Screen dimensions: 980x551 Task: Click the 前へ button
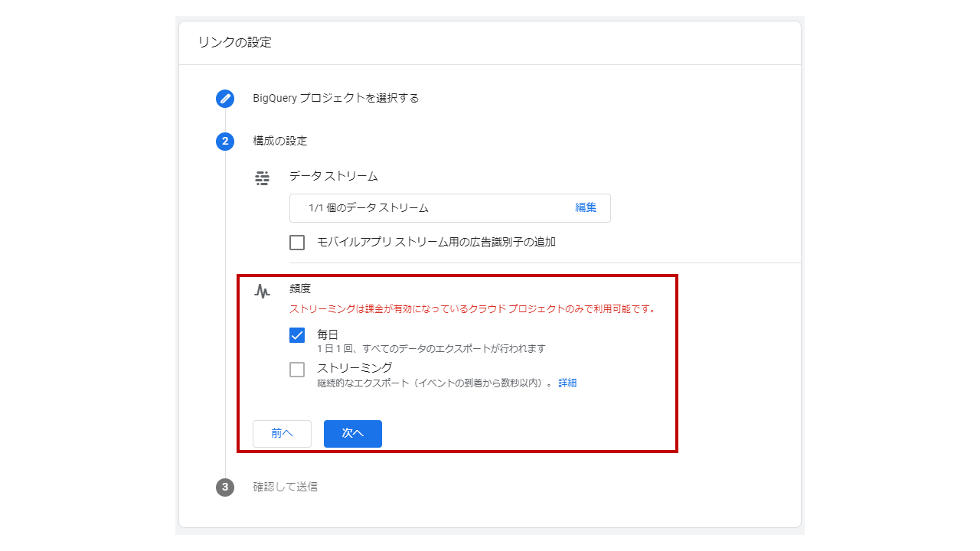pyautogui.click(x=282, y=433)
